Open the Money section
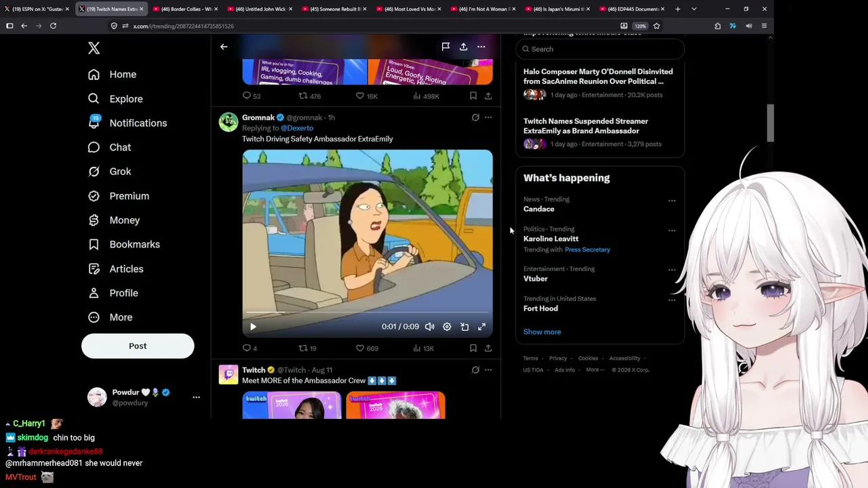 point(114,220)
